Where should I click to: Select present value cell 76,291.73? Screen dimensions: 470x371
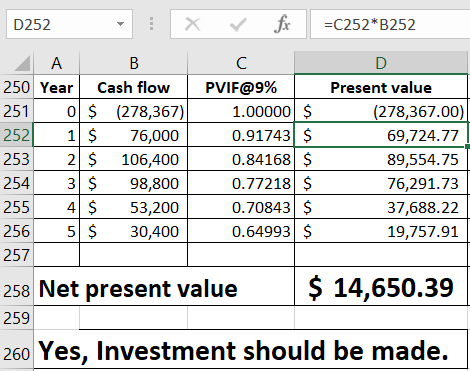(381, 183)
